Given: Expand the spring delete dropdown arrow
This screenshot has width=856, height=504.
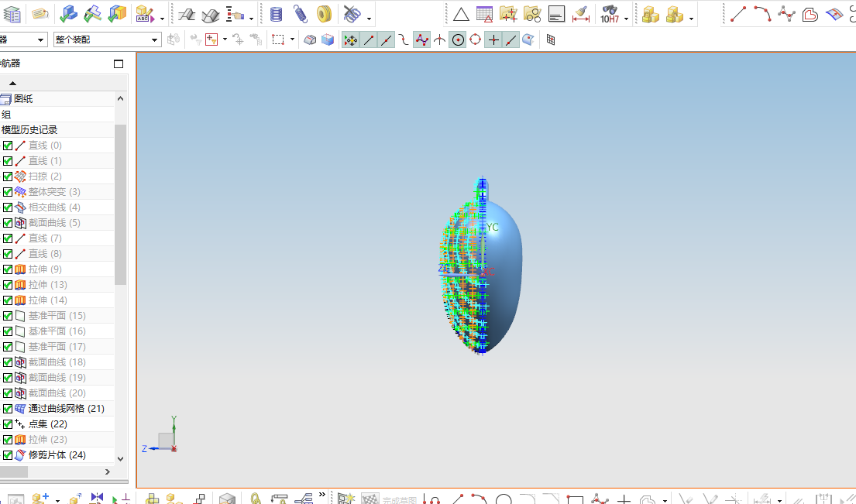Looking at the screenshot, I should coord(369,19).
